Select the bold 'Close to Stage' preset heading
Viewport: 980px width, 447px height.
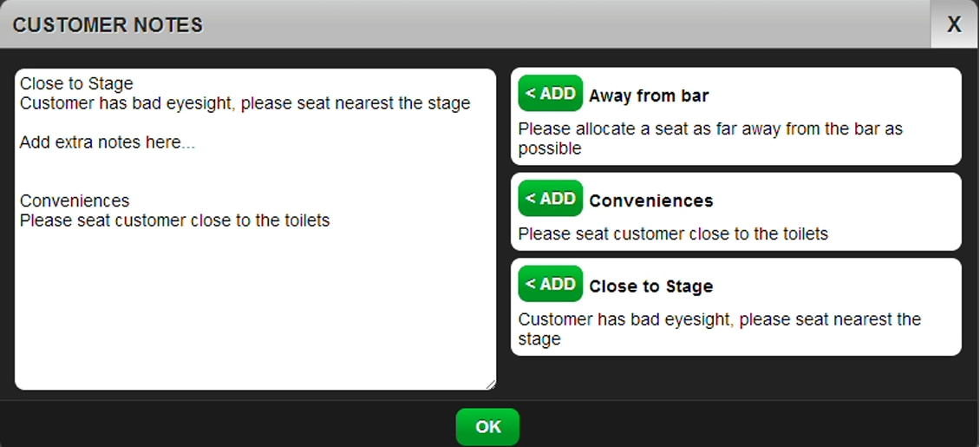pyautogui.click(x=650, y=286)
